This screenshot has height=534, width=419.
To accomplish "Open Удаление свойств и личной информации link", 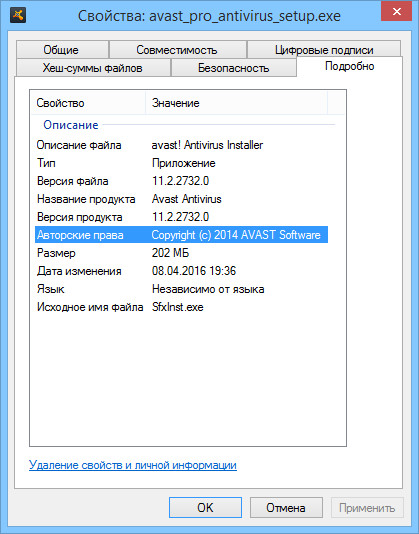I will pyautogui.click(x=133, y=465).
